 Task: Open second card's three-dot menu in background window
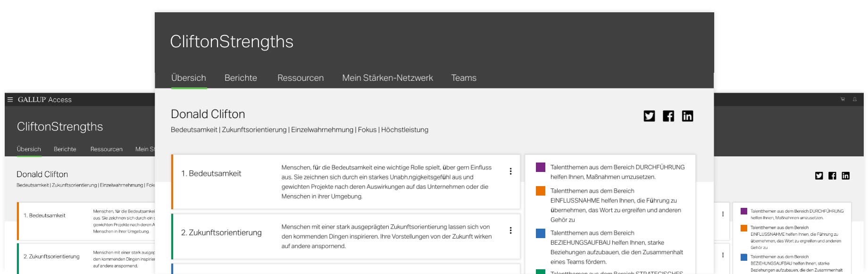click(723, 255)
